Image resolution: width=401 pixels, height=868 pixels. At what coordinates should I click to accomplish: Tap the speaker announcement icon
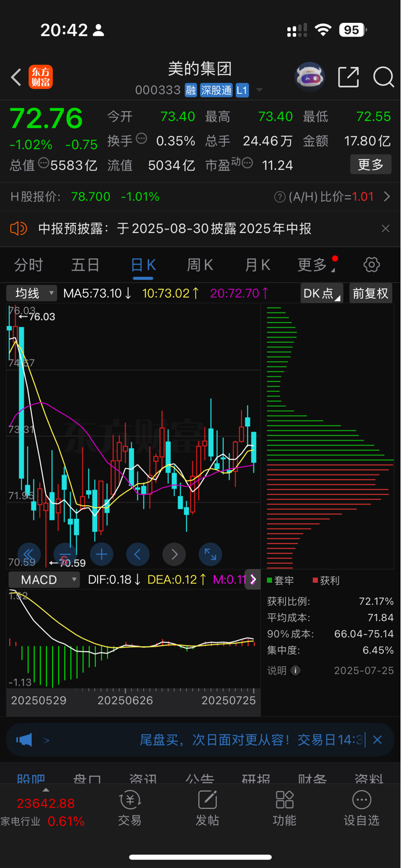18,228
